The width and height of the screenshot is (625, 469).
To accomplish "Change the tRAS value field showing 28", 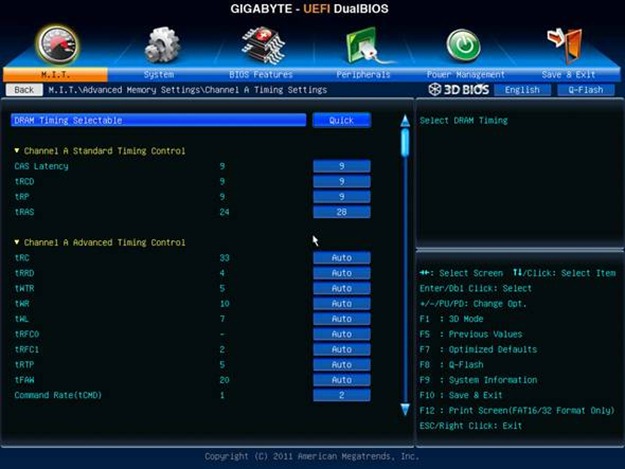I will point(342,212).
